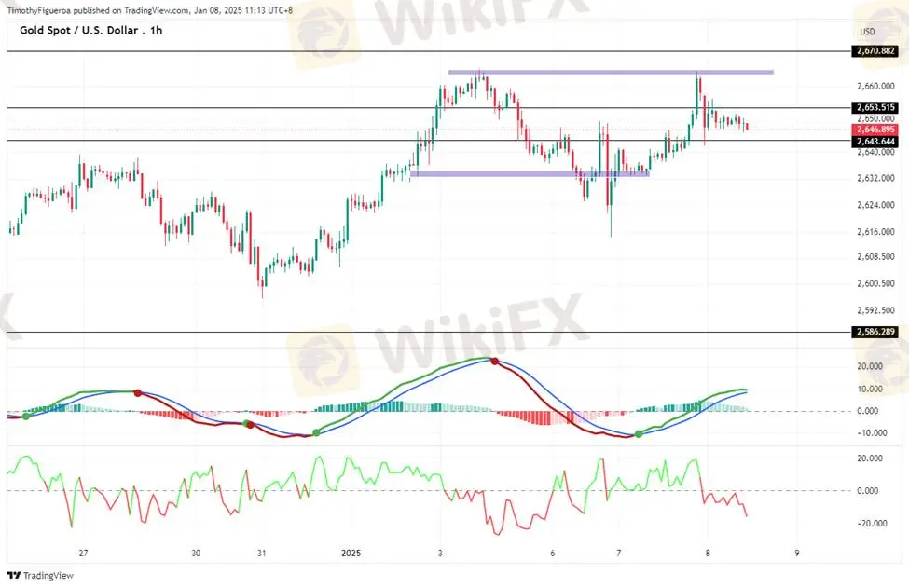Screen dimensions: 909x588
Task: Click the 31 date label on time axis
Action: (x=261, y=554)
